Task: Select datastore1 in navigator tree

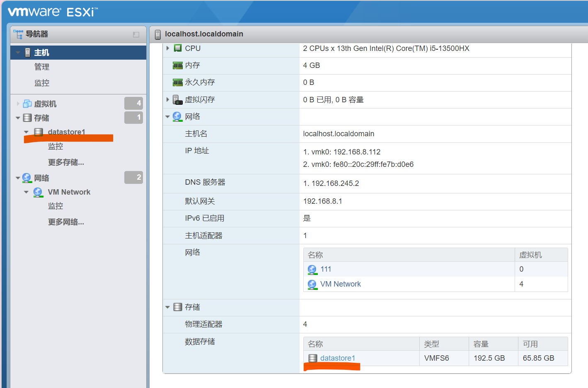Action: coord(66,132)
